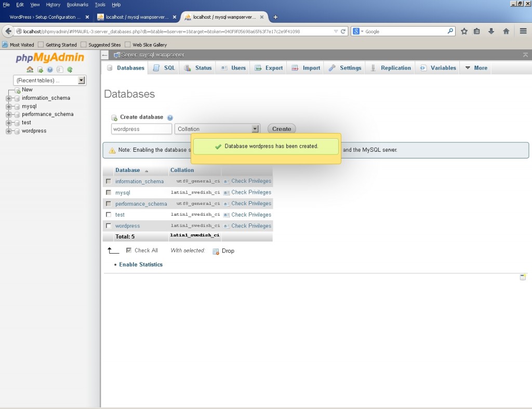Click the Create database help icon
Viewport: 532px width, 409px height.
[170, 117]
